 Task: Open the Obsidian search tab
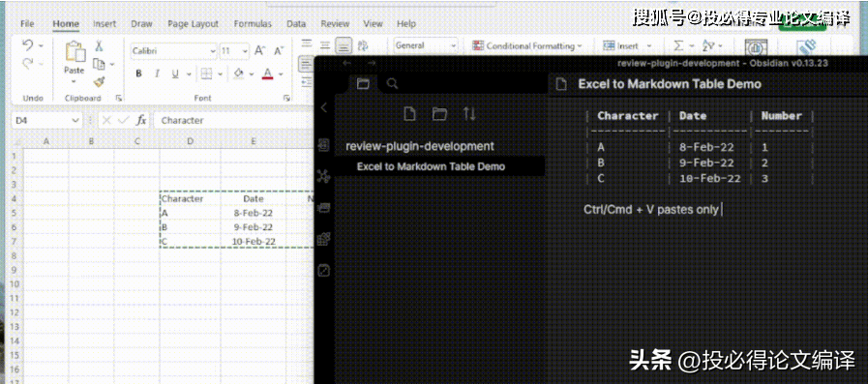[x=392, y=83]
